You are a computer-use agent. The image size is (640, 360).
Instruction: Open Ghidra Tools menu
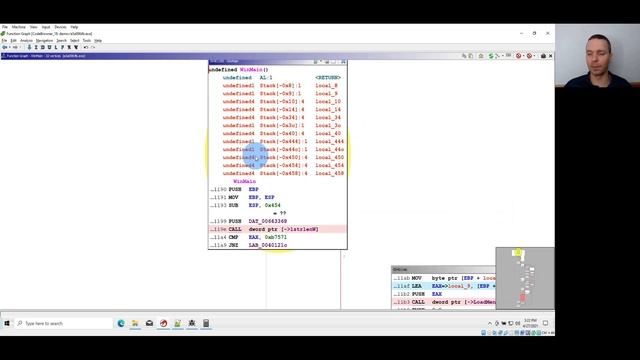pyautogui.click(x=87, y=41)
